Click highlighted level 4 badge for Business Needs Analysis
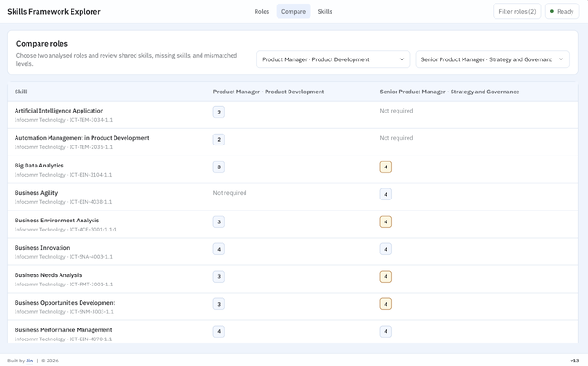This screenshot has width=588, height=366. click(x=386, y=276)
